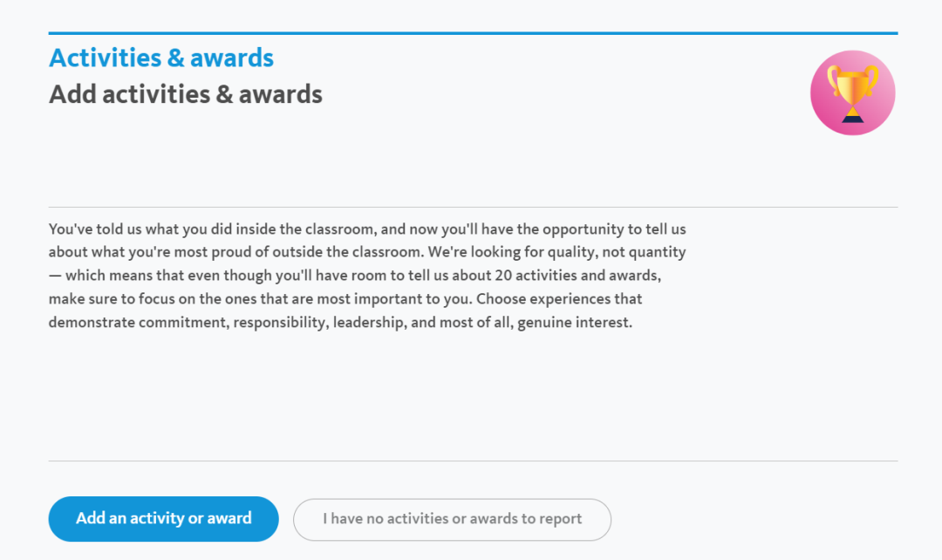Click the line ending with genuine interest

(x=341, y=322)
